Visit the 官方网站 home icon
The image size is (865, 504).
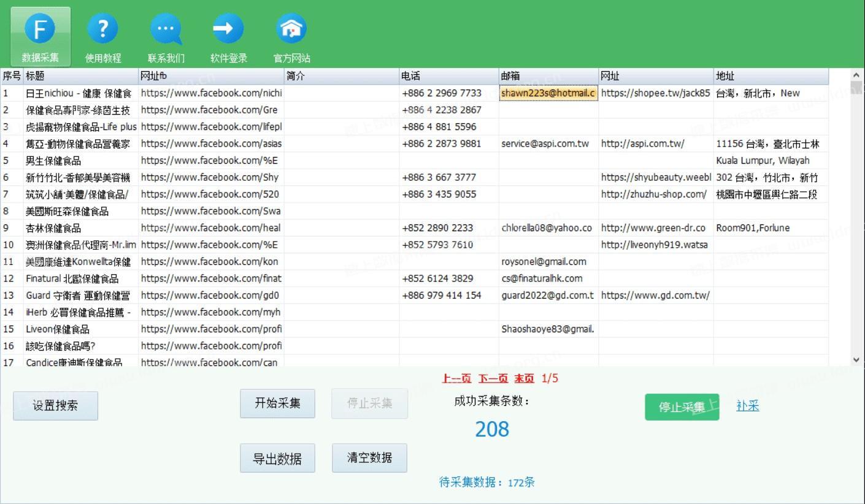(x=291, y=37)
